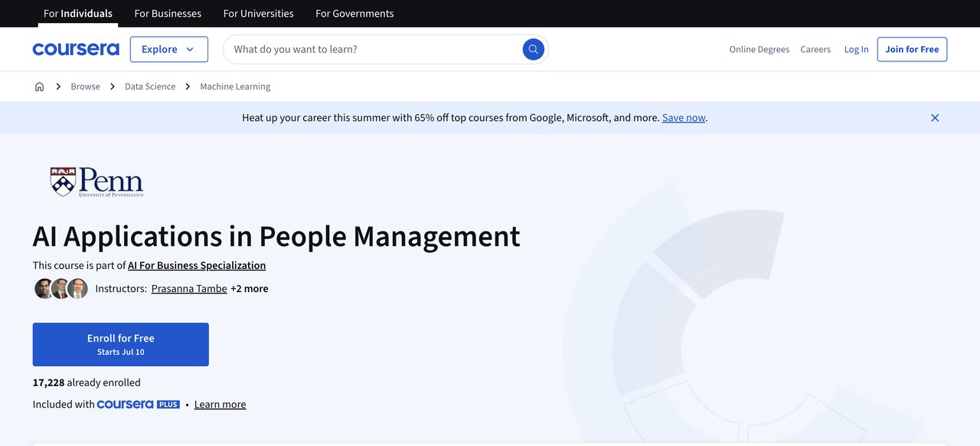This screenshot has height=446, width=980.
Task: Click the course title 'AI Applications in People Management'
Action: (x=276, y=236)
